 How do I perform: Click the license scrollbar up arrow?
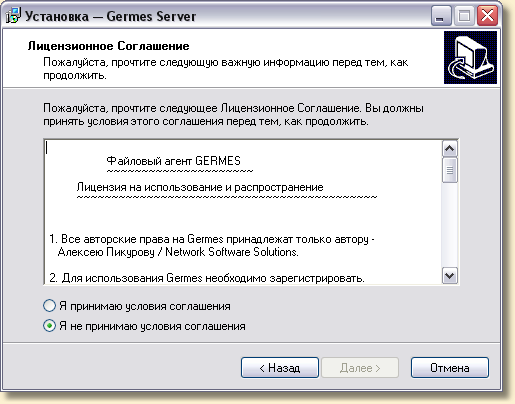[450, 149]
